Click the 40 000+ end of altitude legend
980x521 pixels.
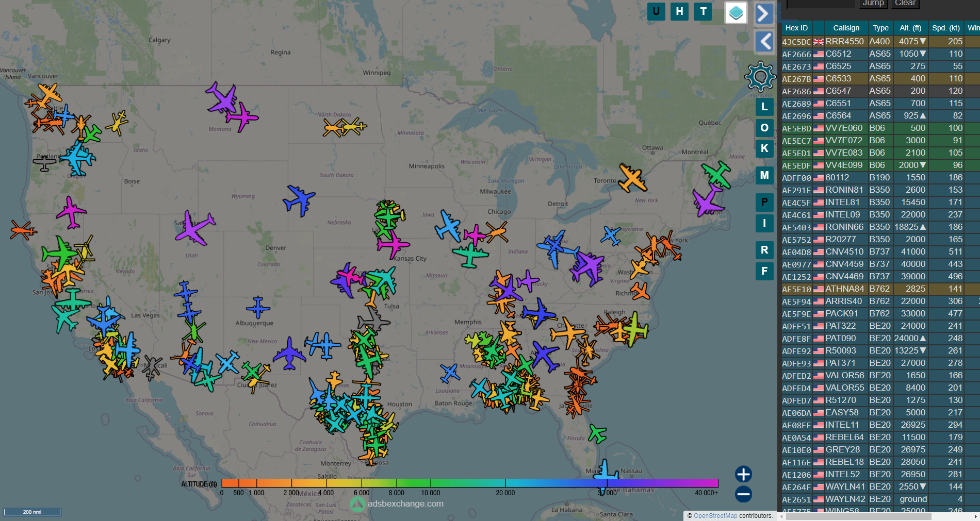(x=706, y=493)
